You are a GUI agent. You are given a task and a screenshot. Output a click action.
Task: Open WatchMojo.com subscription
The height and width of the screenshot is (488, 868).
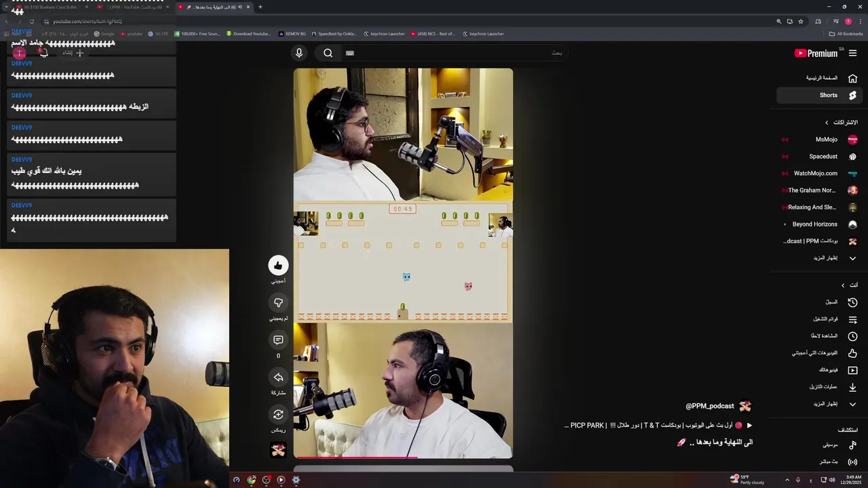pyautogui.click(x=819, y=174)
